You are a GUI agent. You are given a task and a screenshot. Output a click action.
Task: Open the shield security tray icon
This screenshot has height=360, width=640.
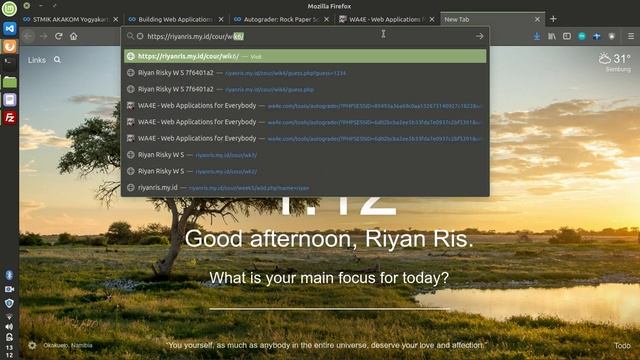[9, 303]
